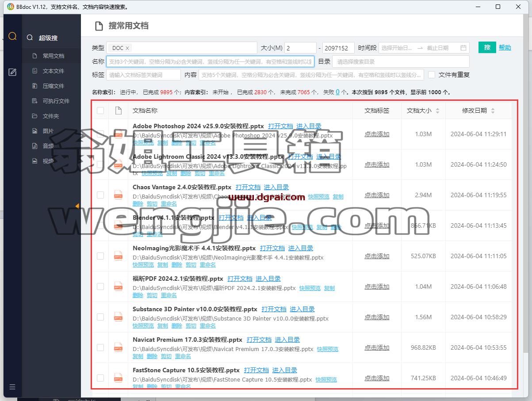Click the document icon in table header
The width and height of the screenshot is (532, 401).
118,111
